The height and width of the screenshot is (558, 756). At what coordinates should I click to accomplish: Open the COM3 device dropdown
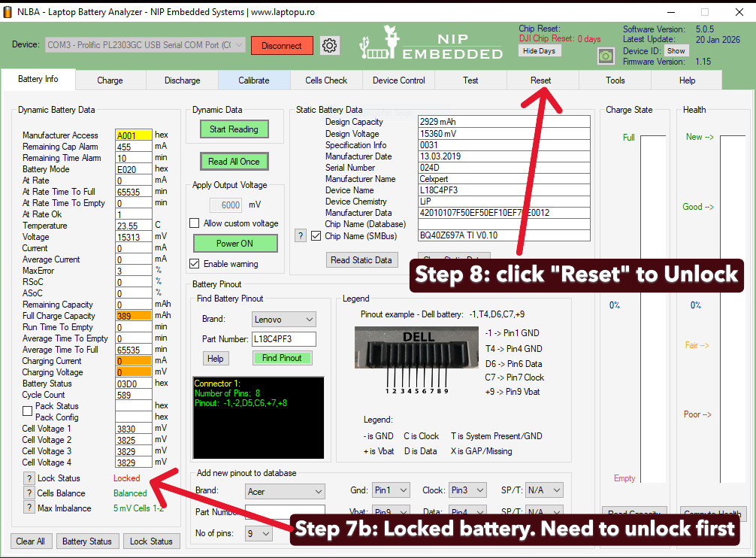point(146,45)
